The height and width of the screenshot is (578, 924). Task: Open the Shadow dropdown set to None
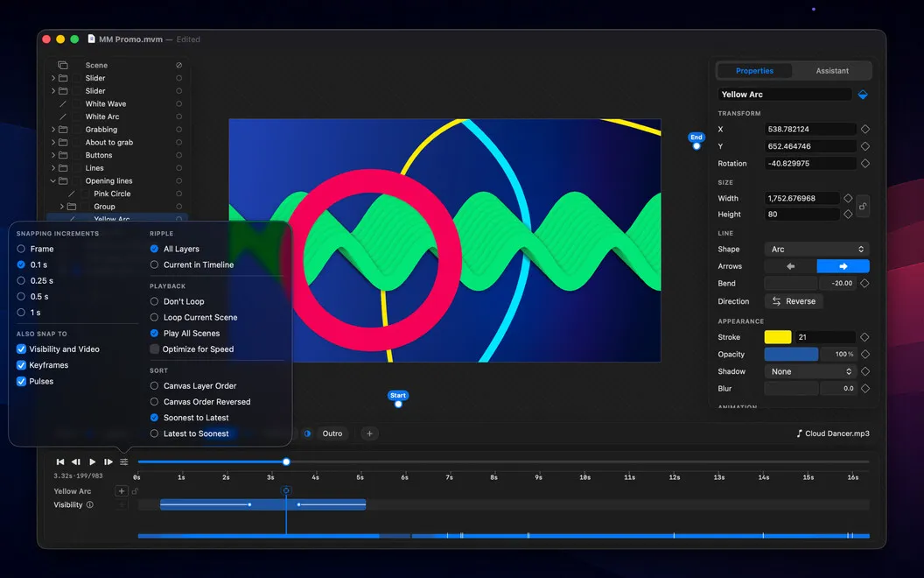click(811, 371)
